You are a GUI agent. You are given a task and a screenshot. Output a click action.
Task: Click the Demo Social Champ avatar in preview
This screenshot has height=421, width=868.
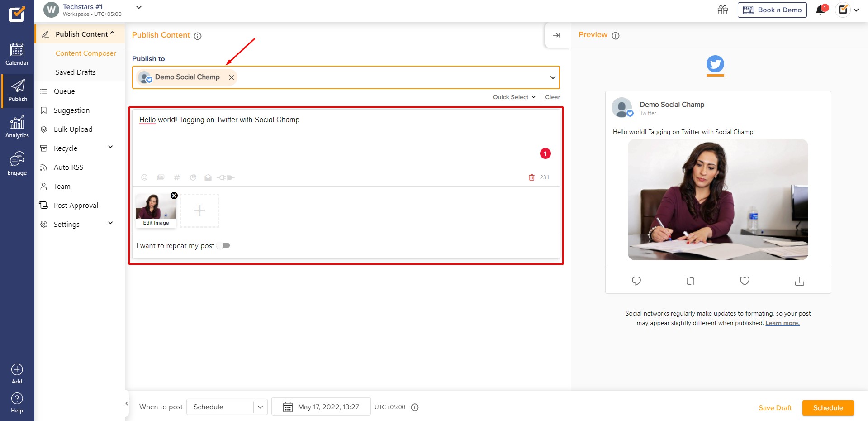pyautogui.click(x=622, y=108)
